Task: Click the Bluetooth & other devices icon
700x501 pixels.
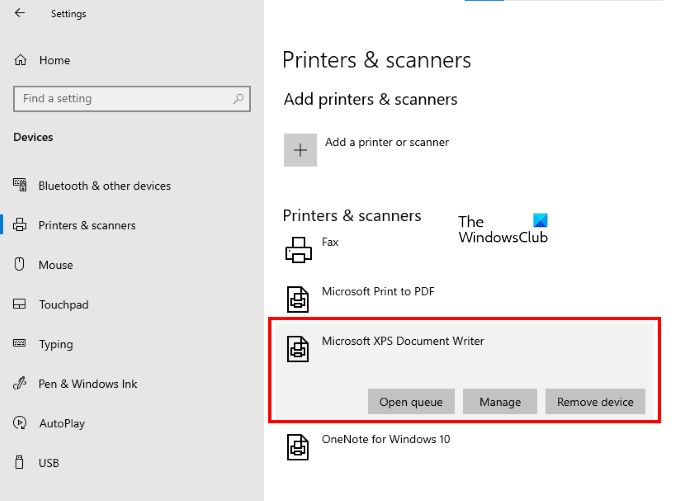Action: tap(20, 185)
